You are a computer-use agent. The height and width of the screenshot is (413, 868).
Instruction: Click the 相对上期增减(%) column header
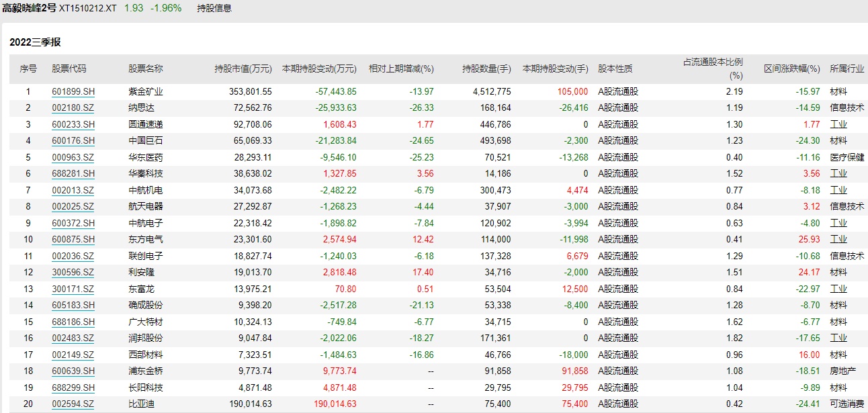401,68
